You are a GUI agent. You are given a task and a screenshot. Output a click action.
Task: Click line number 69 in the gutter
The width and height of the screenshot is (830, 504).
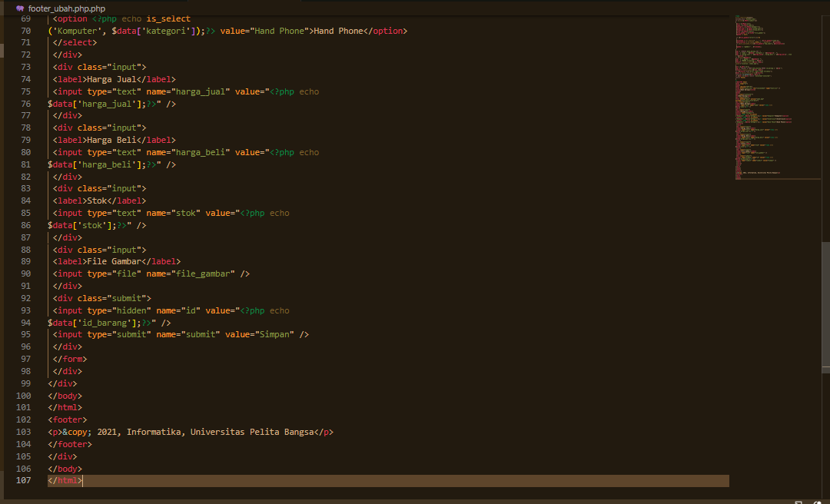pos(25,18)
